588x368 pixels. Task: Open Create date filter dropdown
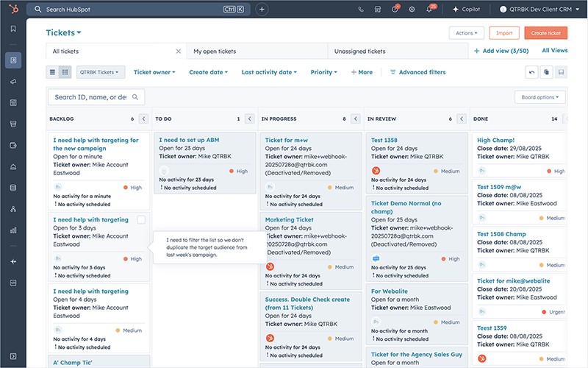pos(209,72)
